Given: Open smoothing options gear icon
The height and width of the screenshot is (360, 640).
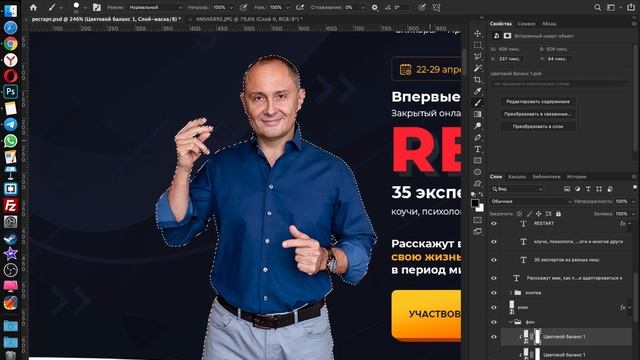Looking at the screenshot, I should 375,7.
